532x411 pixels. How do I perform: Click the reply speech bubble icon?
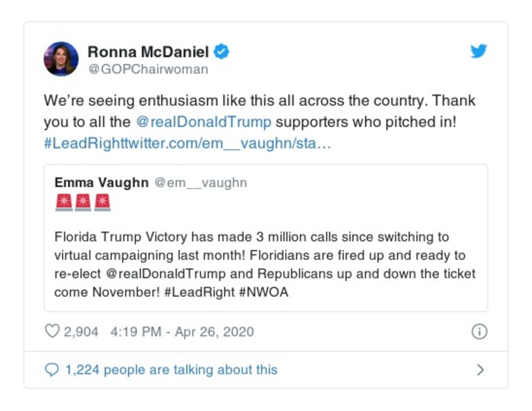52,370
